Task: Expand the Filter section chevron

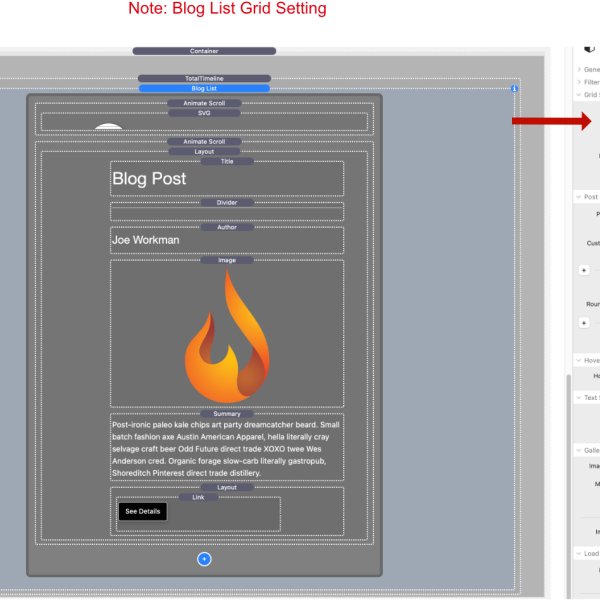Action: [579, 82]
